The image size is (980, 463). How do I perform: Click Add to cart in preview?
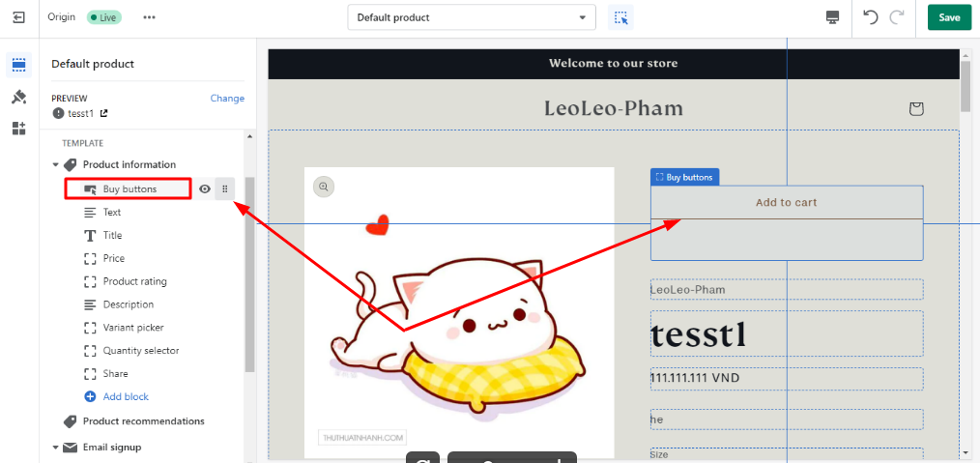(787, 202)
